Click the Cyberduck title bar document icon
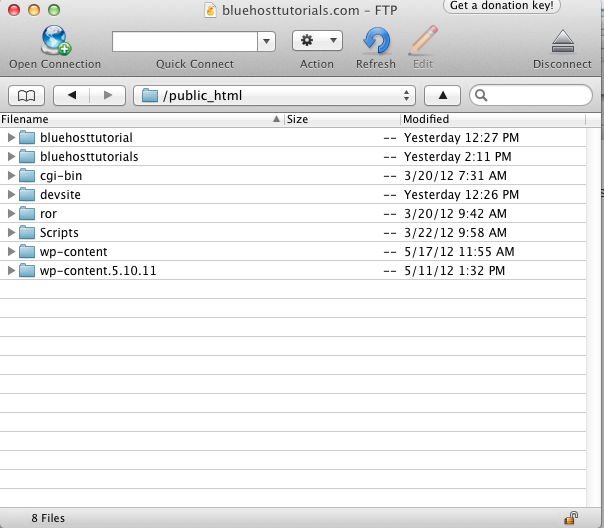604x528 pixels. tap(210, 10)
